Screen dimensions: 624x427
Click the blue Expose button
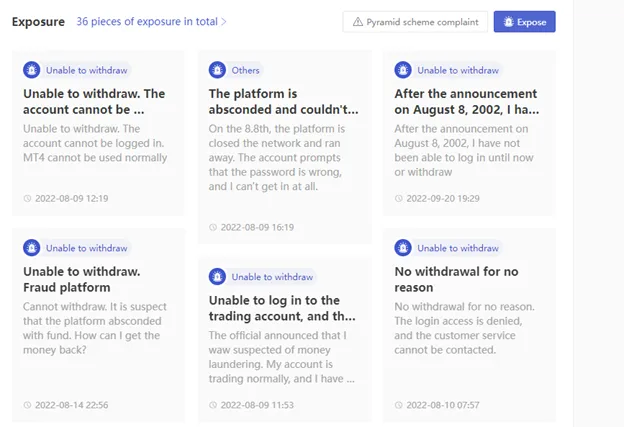point(525,21)
